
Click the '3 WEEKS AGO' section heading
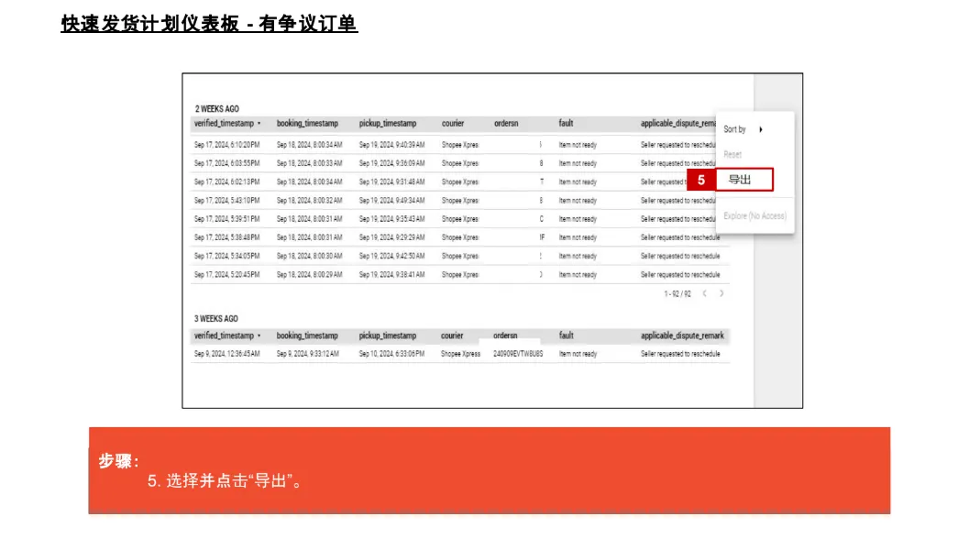tap(216, 319)
